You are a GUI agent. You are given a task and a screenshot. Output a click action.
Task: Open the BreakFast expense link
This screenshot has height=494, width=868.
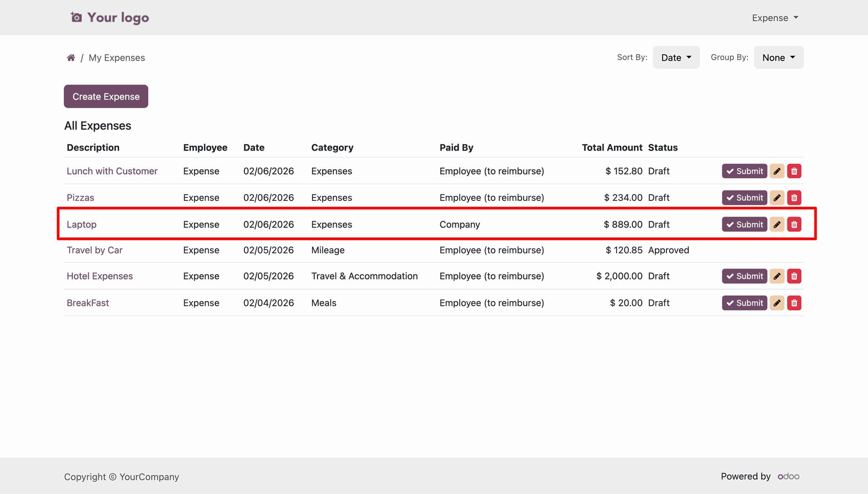[88, 303]
